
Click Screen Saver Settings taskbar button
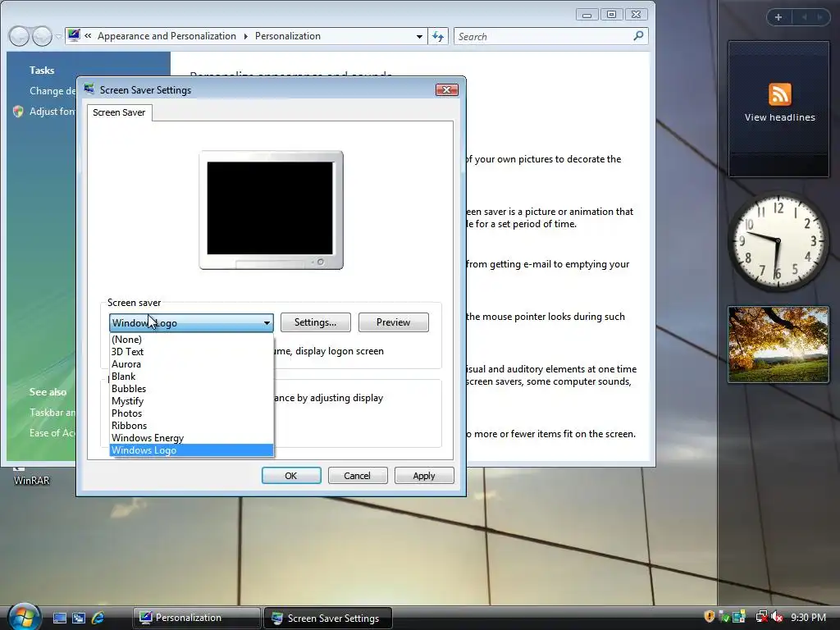click(327, 618)
